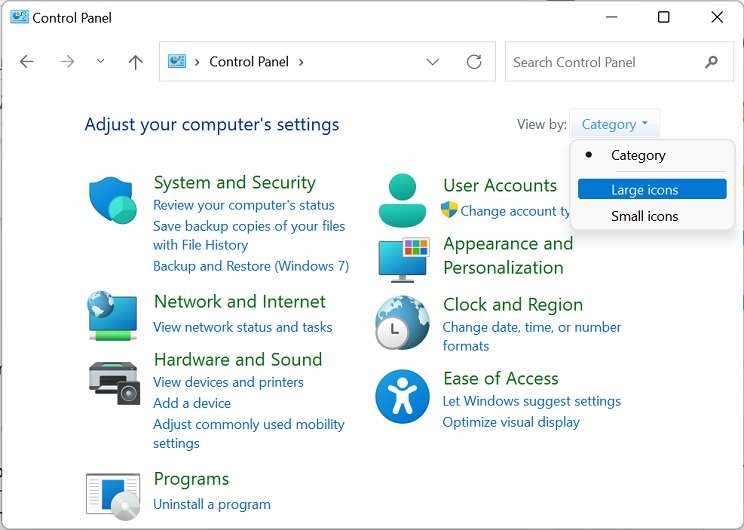744x530 pixels.
Task: Open the Programs icon
Action: pos(112,494)
